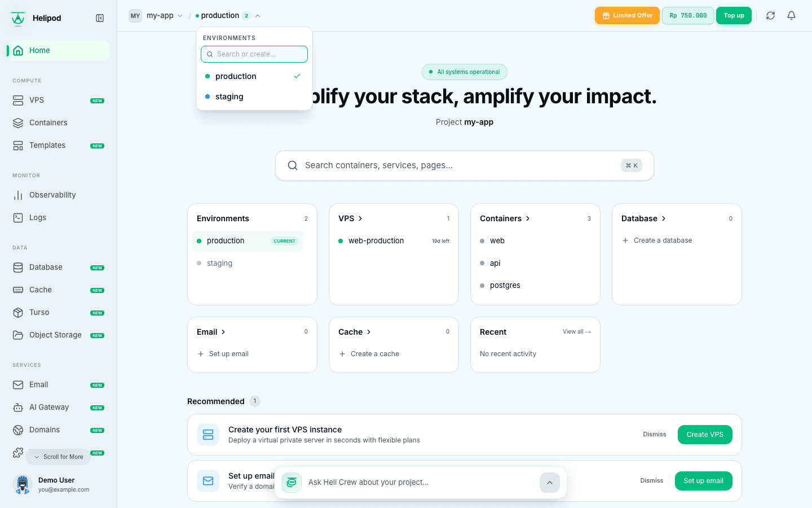
Task: Expand the Heli Crew chat panel
Action: [550, 483]
